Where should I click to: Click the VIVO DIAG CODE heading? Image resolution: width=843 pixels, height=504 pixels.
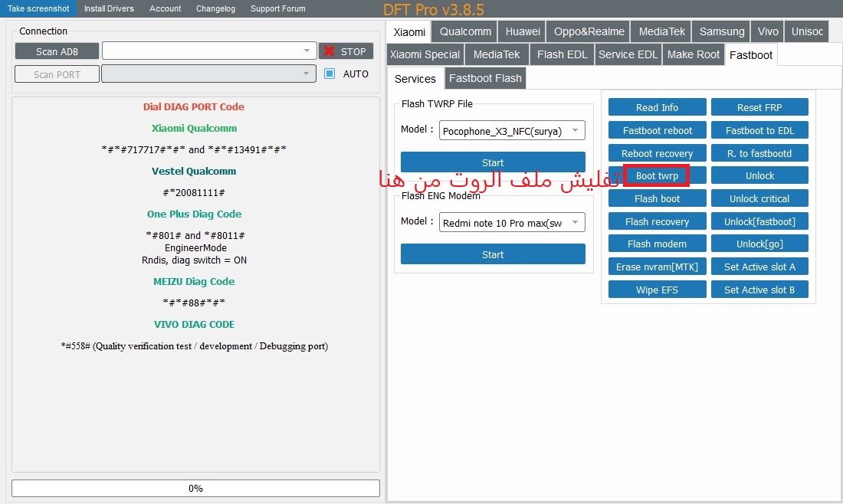point(194,325)
